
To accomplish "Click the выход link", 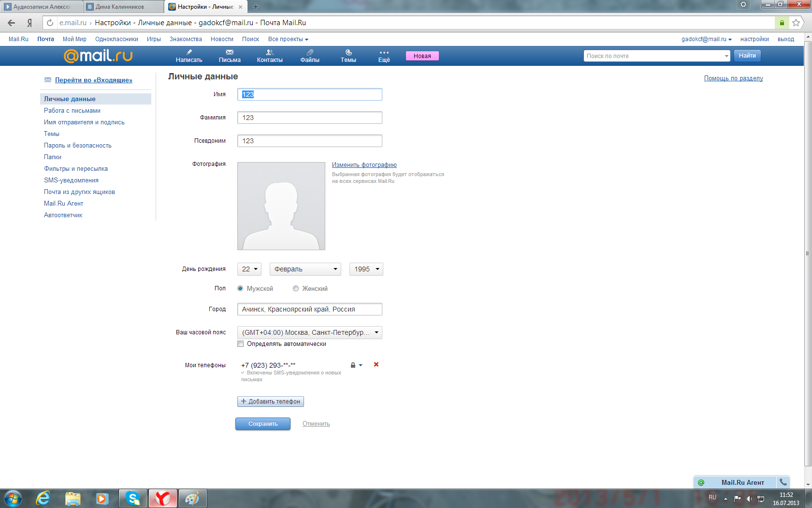I will click(785, 39).
